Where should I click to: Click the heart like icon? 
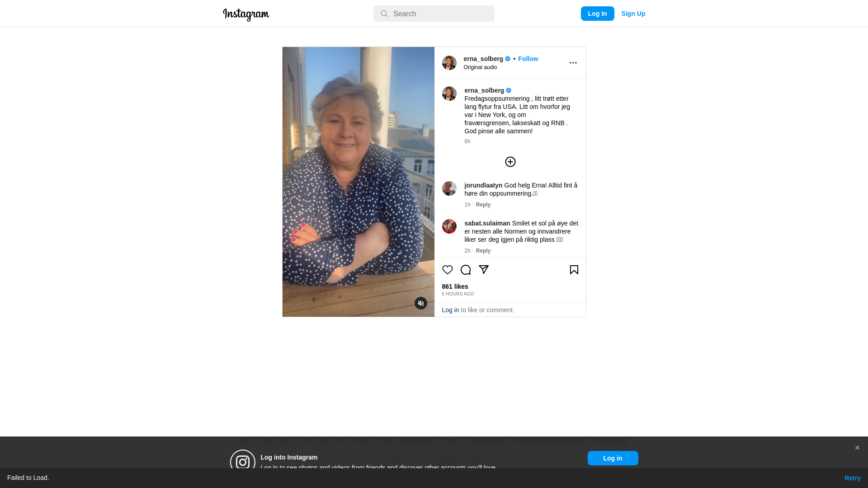(448, 270)
